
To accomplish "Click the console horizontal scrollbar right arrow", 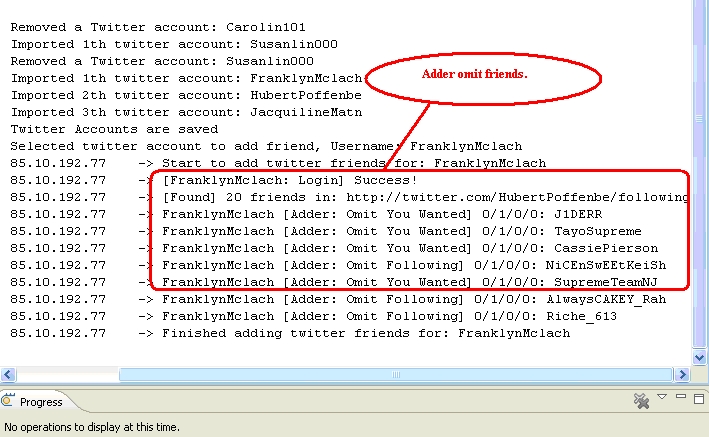I will [682, 375].
